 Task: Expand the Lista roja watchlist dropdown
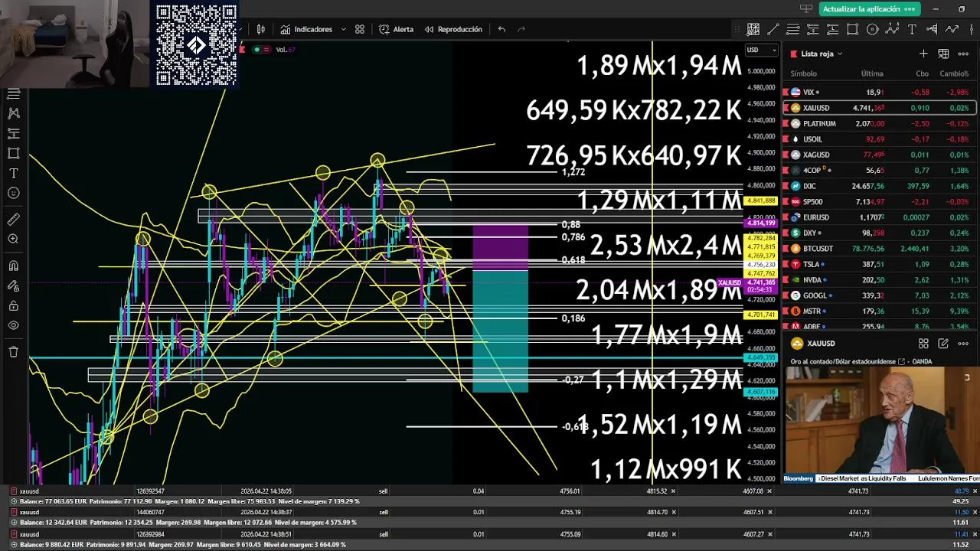pos(822,54)
